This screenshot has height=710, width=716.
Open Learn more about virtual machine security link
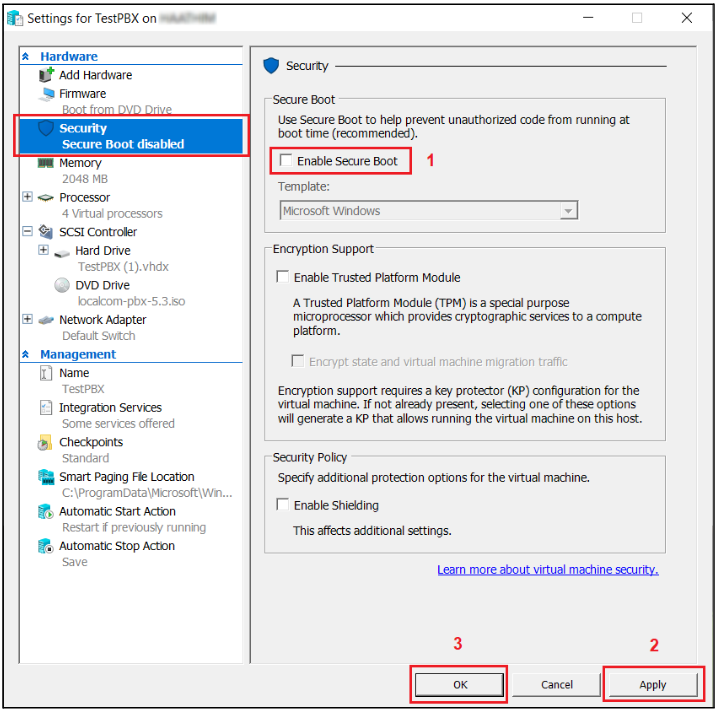click(547, 570)
